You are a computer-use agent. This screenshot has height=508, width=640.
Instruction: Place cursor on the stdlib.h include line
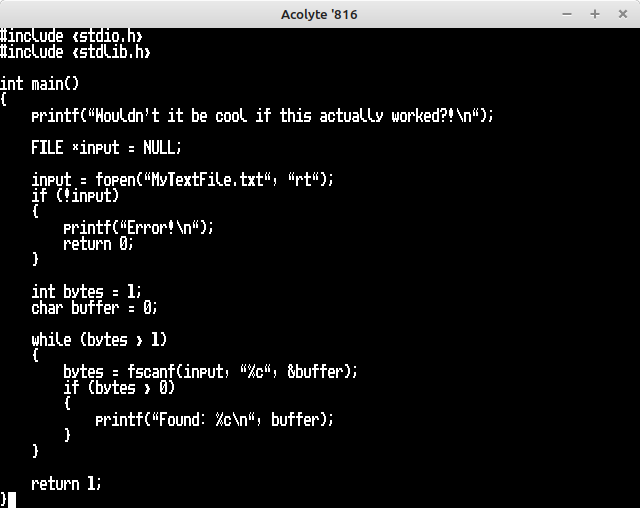(x=76, y=52)
